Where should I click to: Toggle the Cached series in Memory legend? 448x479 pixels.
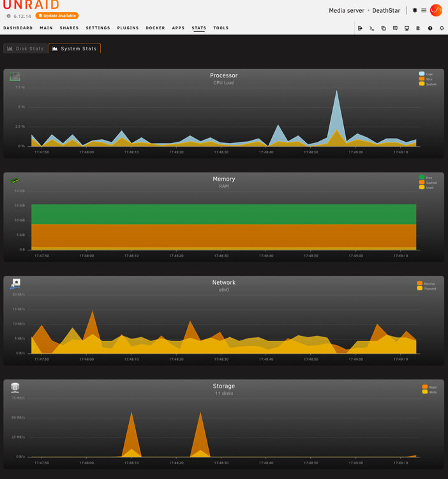(428, 183)
